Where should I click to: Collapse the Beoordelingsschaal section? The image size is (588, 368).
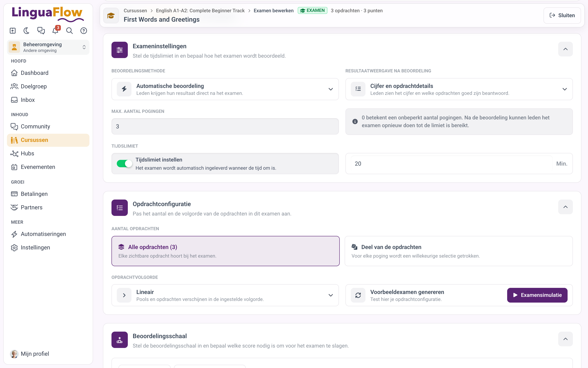[x=565, y=339]
